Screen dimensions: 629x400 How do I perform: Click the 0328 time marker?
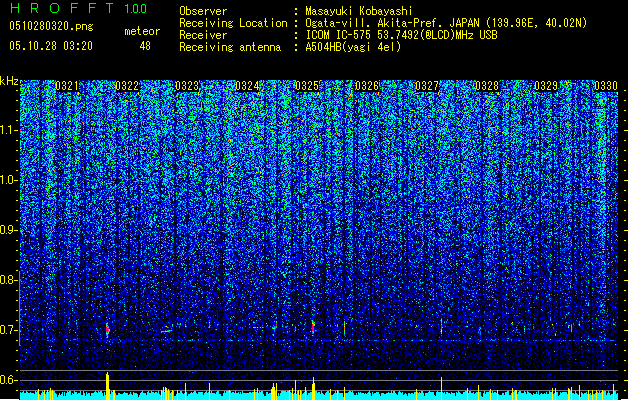tap(487, 86)
